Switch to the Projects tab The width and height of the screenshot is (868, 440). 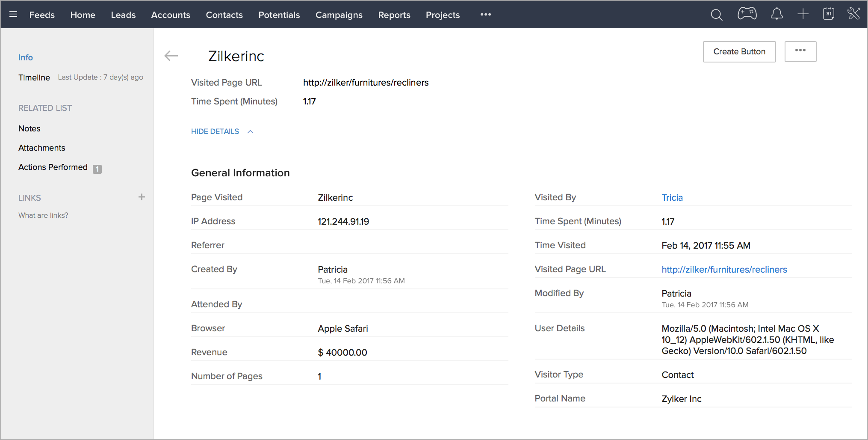pos(443,15)
